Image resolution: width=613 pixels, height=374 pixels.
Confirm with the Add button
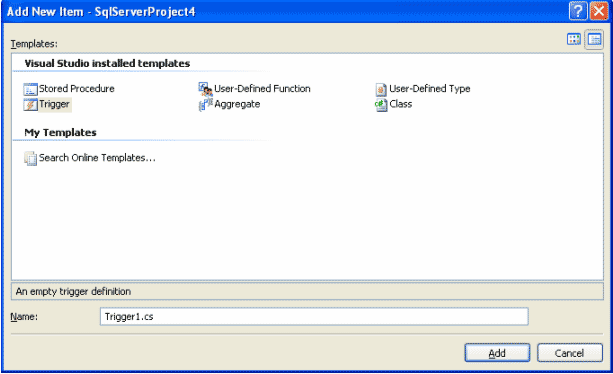[x=497, y=353]
